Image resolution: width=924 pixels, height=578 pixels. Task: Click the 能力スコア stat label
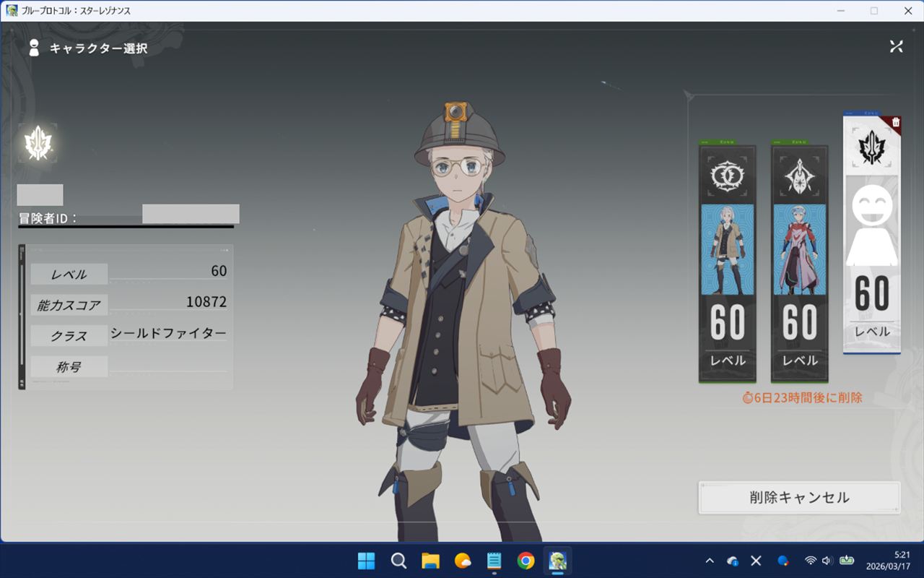69,306
